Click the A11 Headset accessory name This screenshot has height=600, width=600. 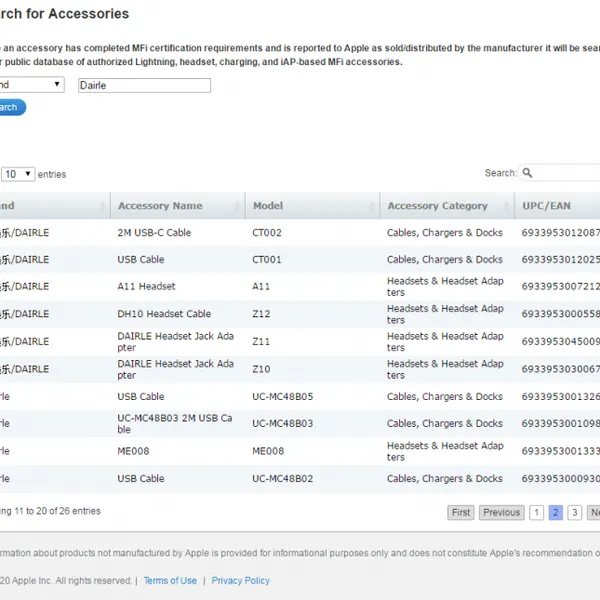tap(146, 286)
